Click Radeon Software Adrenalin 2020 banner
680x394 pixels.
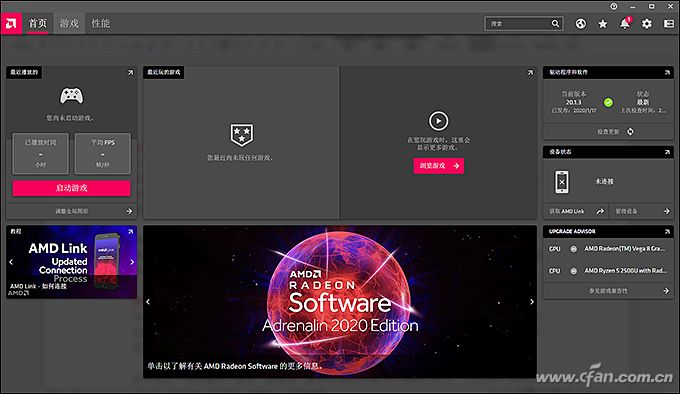(340, 302)
